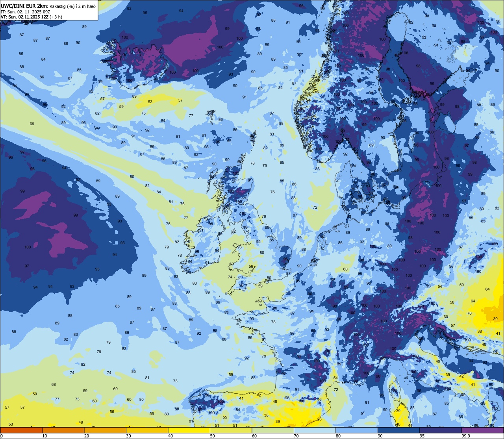Image resolution: width=504 pixels, height=439 pixels.
Task: Click the legend scale label 80
Action: [338, 436]
